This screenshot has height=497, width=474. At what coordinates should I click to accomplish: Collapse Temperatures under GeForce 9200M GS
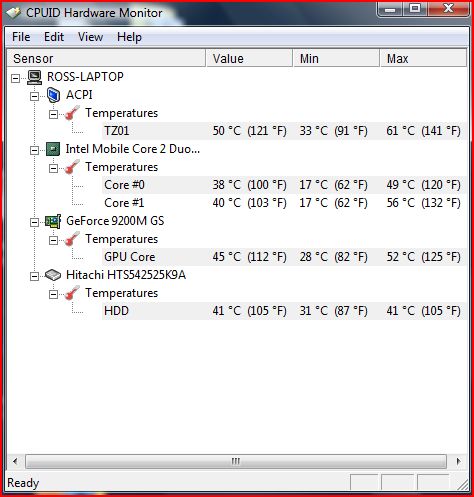pos(53,240)
